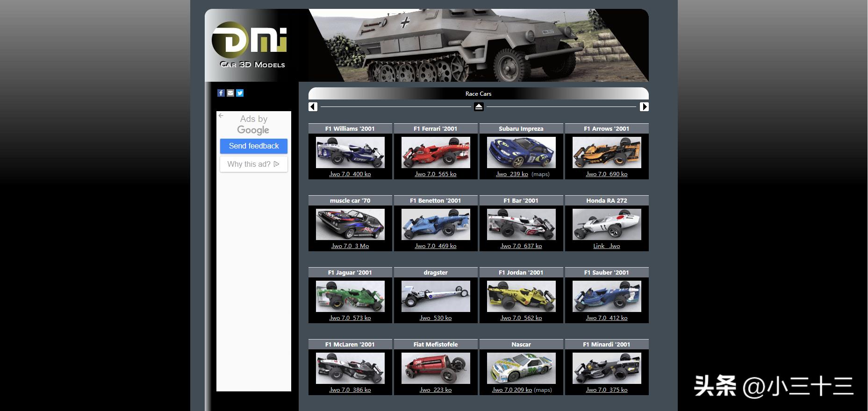Open the dragster car thumbnail
Viewport: 868px width, 411px height.
coord(436,297)
